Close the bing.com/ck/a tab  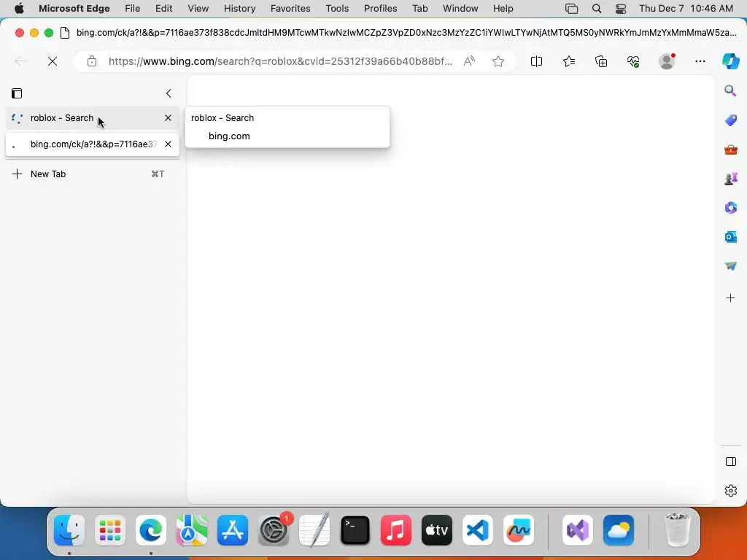click(x=168, y=144)
